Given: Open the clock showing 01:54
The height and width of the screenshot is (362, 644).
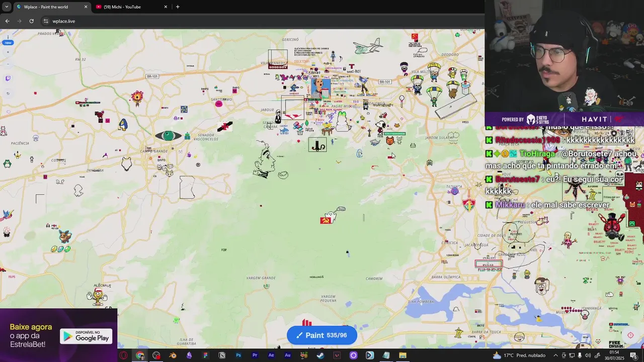Looking at the screenshot, I should [x=614, y=355].
